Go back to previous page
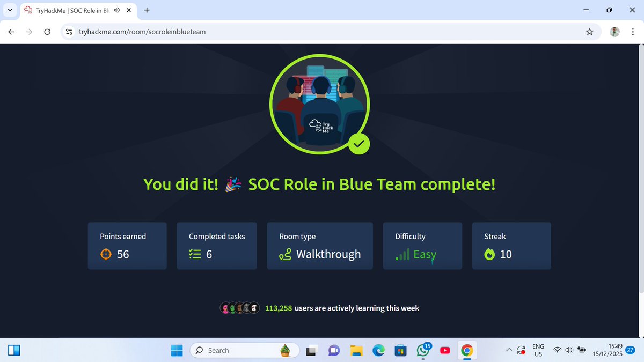Image resolution: width=644 pixels, height=362 pixels. 11,32
